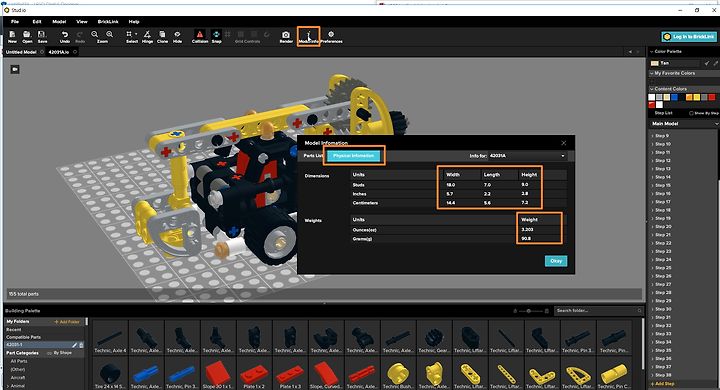The image size is (720, 390).
Task: Open Preferences from the toolbar
Action: [331, 37]
